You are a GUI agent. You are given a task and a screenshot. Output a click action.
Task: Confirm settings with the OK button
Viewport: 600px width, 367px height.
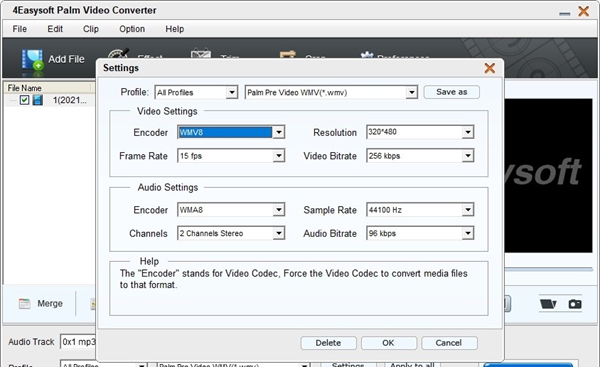tap(388, 343)
